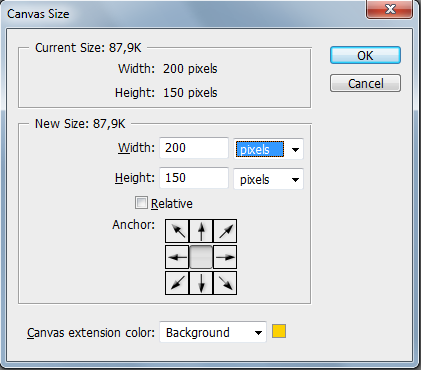Viewport: 421px width, 370px height.
Task: Set anchor to bottom-left arrow
Action: tap(177, 283)
